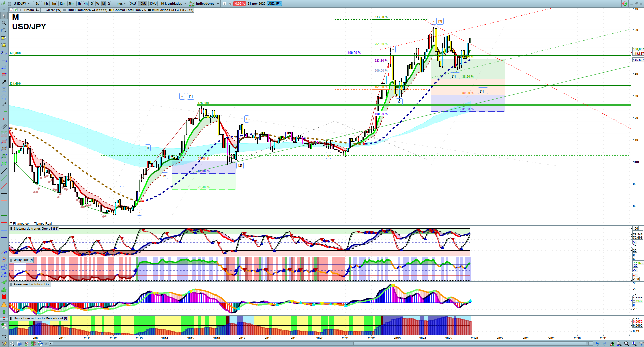644x347 pixels.
Task: Click the 5kU history button
Action: pyautogui.click(x=133, y=4)
